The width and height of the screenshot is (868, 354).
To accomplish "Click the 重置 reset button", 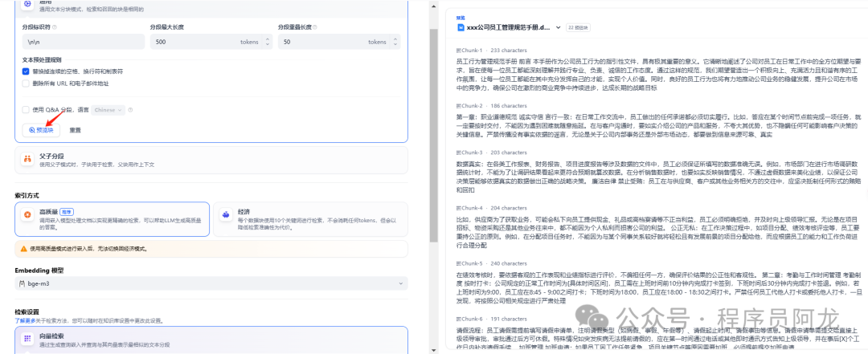I will coord(75,129).
